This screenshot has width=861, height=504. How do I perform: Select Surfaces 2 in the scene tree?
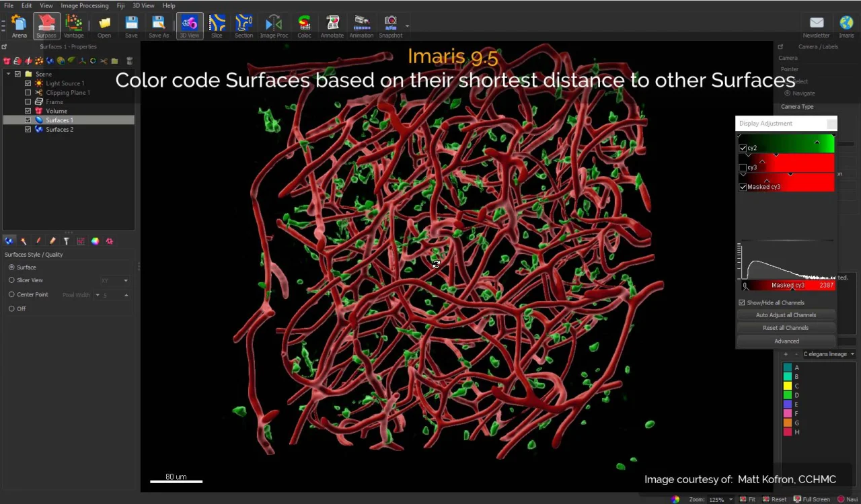(59, 129)
